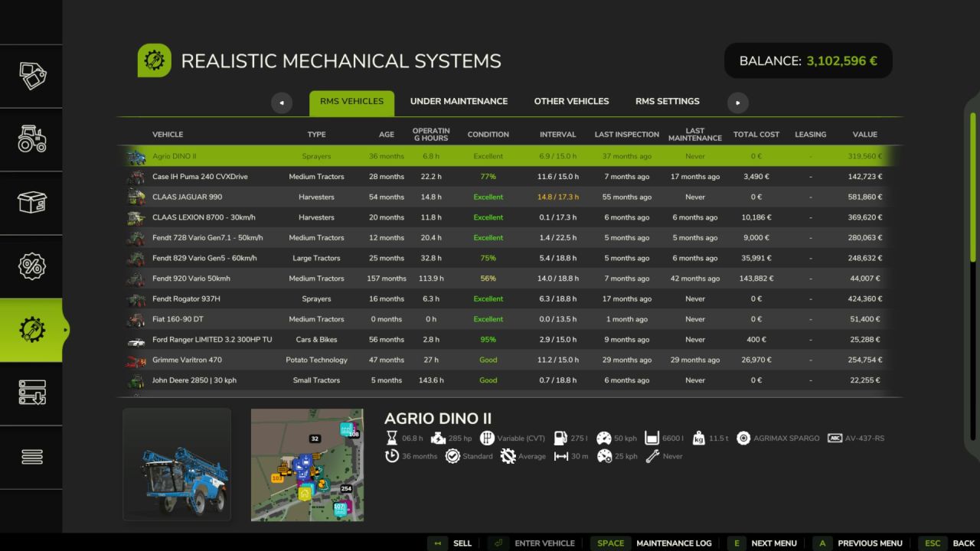Switch to Other Vehicles tab
980x551 pixels.
pos(571,101)
